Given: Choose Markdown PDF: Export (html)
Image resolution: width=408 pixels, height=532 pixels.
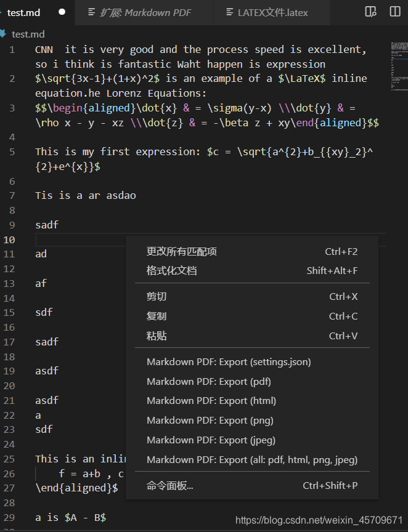Looking at the screenshot, I should coord(251,401).
